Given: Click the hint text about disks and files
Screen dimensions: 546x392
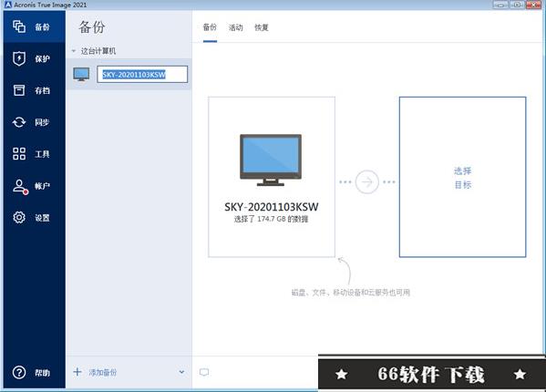Looking at the screenshot, I should point(350,293).
